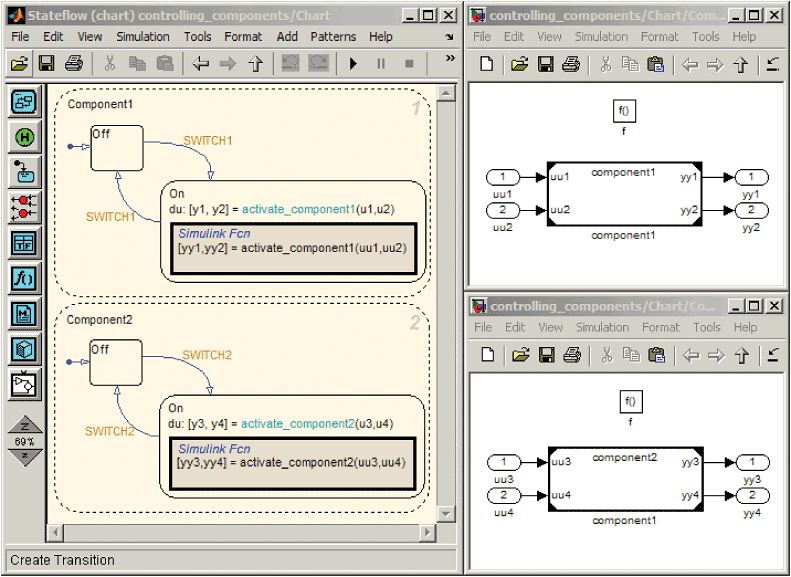Select the History Junction tool
This screenshot has width=791, height=577.
(24, 137)
